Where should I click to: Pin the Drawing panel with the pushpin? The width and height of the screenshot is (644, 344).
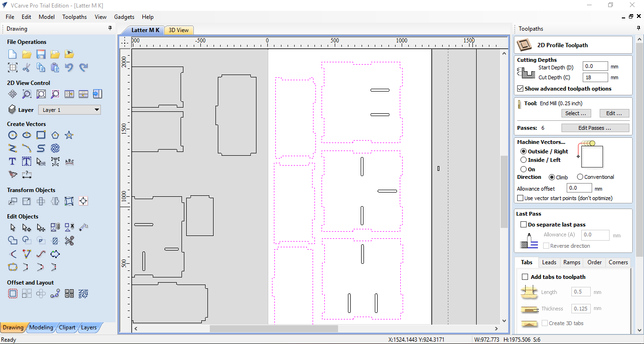tap(110, 29)
